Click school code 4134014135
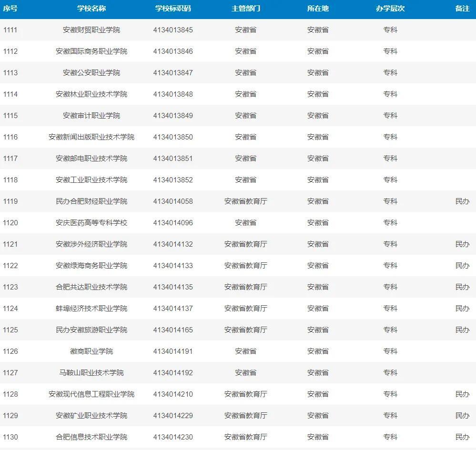 (173, 287)
